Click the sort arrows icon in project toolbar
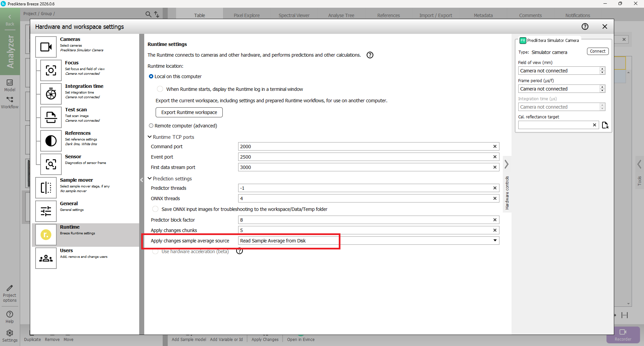This screenshot has height=346, width=644. pos(157,14)
